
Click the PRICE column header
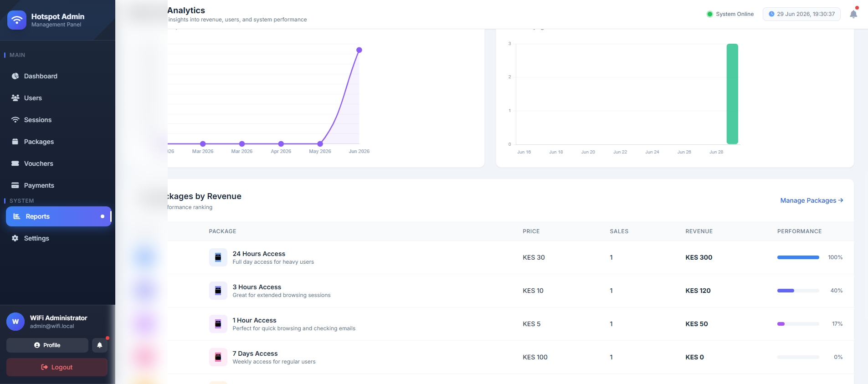[531, 231]
